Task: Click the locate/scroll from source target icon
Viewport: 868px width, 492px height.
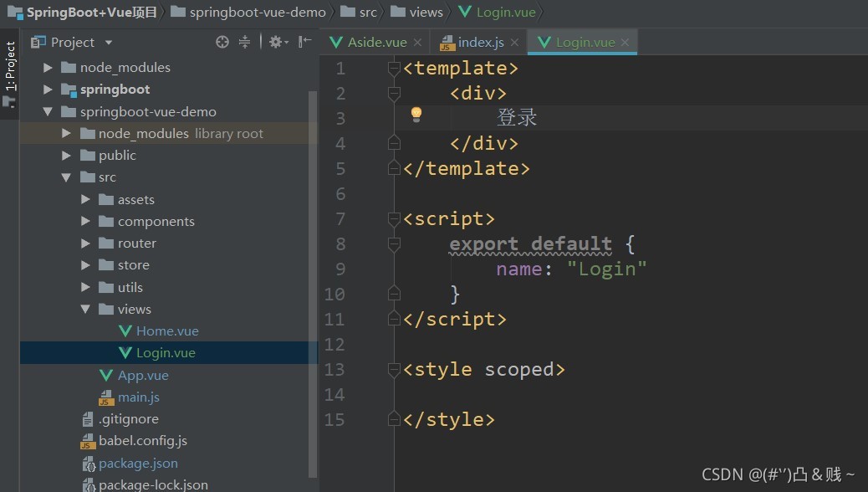Action: tap(222, 42)
